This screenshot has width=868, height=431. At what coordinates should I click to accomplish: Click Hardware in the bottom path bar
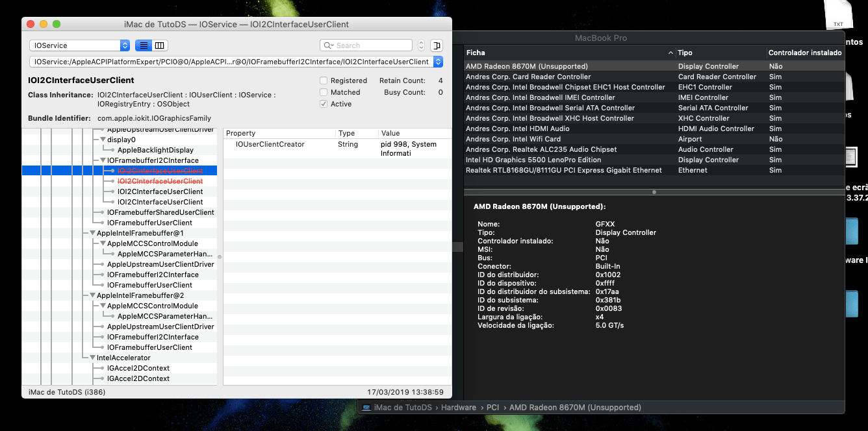point(458,408)
